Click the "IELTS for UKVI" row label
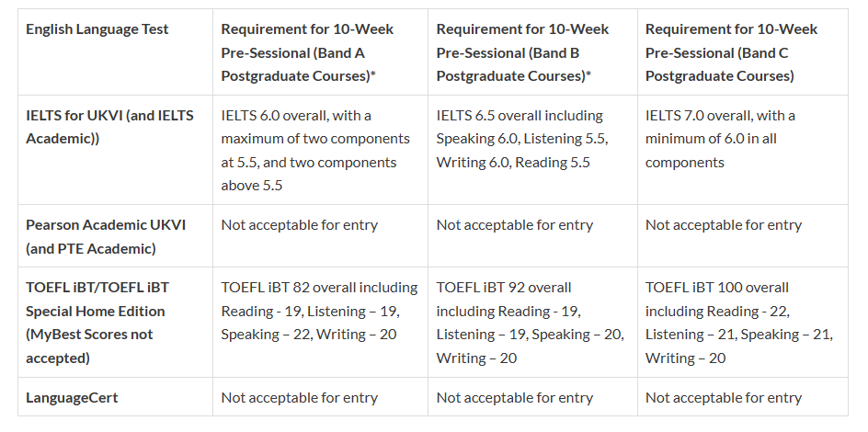The width and height of the screenshot is (868, 432). (109, 127)
